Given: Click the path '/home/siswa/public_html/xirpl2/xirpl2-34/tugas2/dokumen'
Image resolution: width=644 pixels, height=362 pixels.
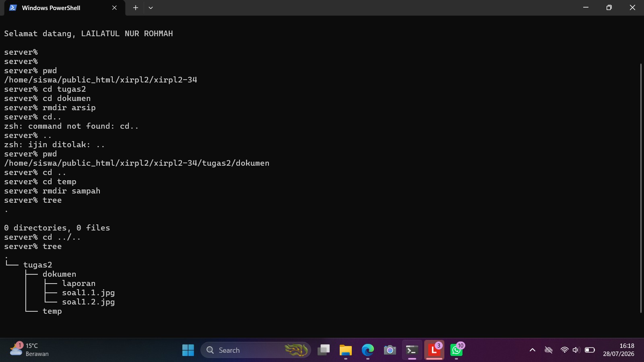Looking at the screenshot, I should tap(137, 163).
